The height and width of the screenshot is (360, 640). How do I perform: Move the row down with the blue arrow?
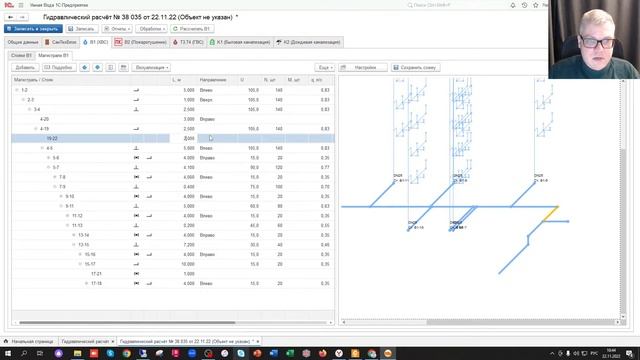click(98, 67)
